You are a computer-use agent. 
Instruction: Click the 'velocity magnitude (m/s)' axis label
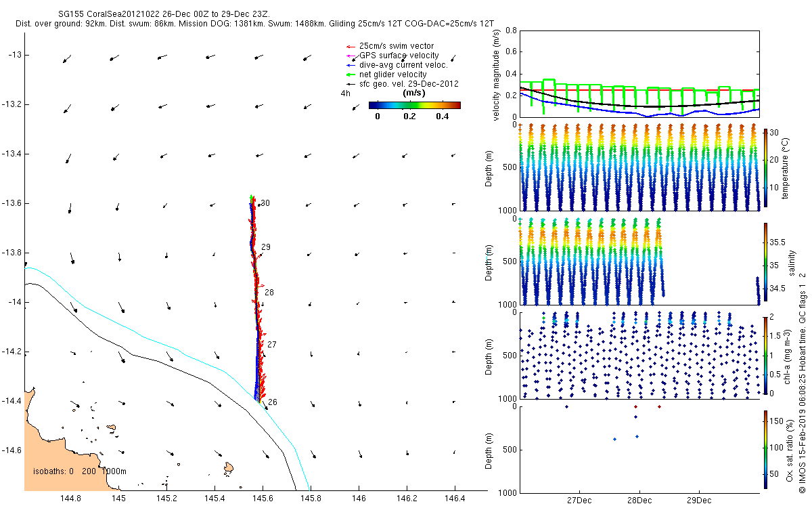(497, 76)
